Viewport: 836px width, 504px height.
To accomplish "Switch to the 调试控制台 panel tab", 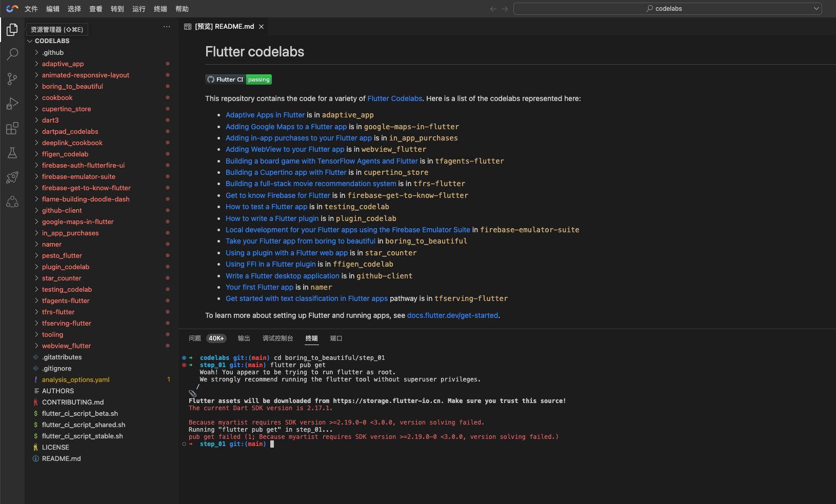I will tap(278, 338).
